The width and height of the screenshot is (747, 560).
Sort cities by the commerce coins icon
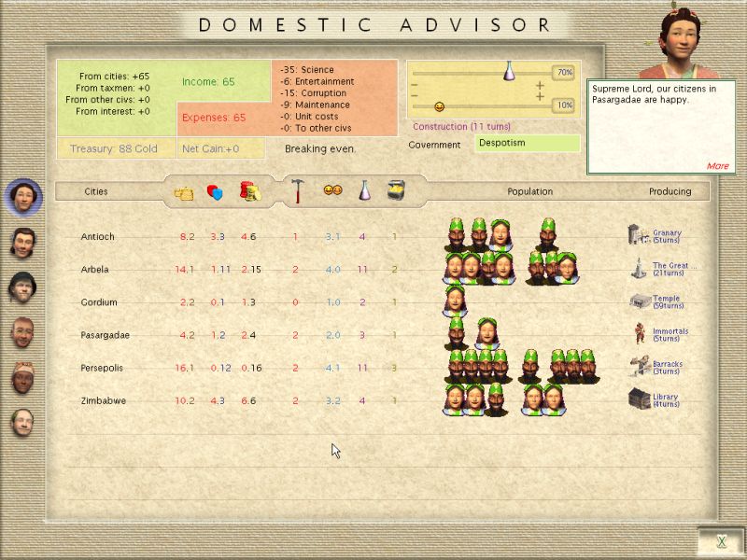(250, 191)
